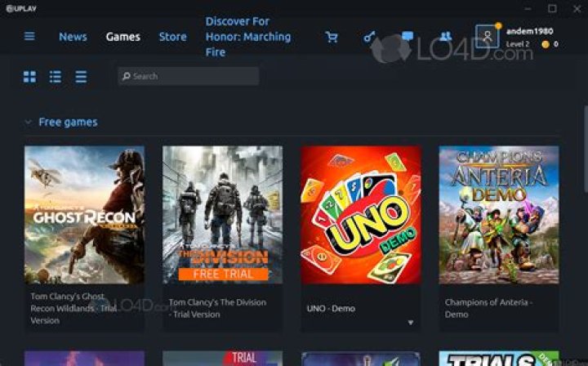Click Tom Clancy's The Division Trial title
This screenshot has height=366, width=588.
click(217, 308)
